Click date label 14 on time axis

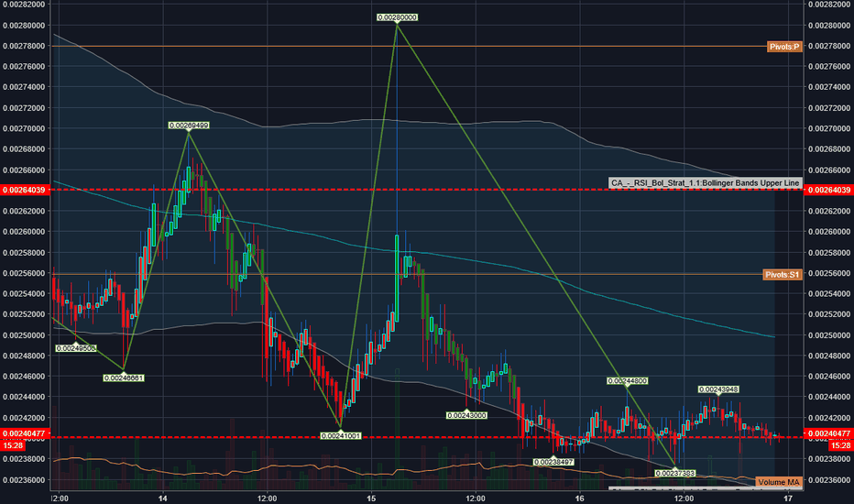[162, 499]
